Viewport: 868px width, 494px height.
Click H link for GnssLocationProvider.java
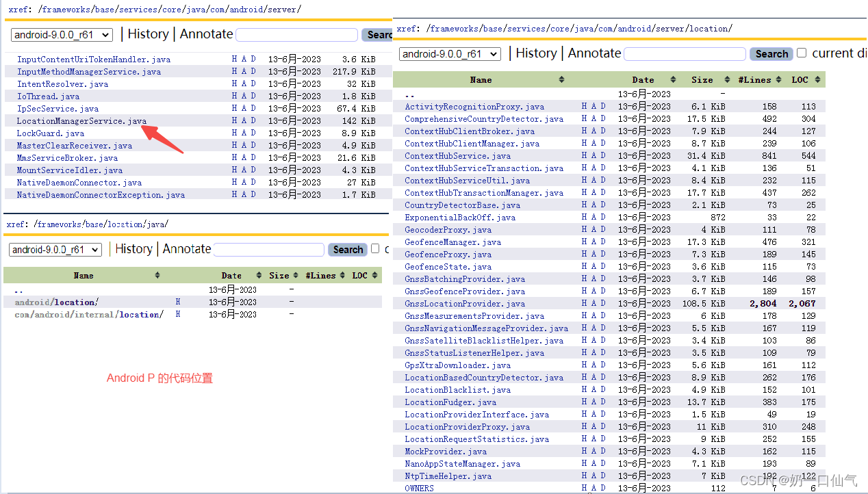(x=584, y=304)
